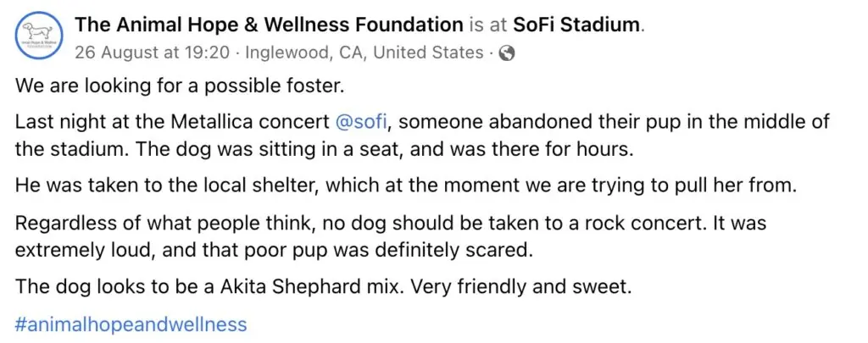The width and height of the screenshot is (868, 343).
Task: Open The Animal Hope & Wellness Foundation page
Action: pos(269,25)
